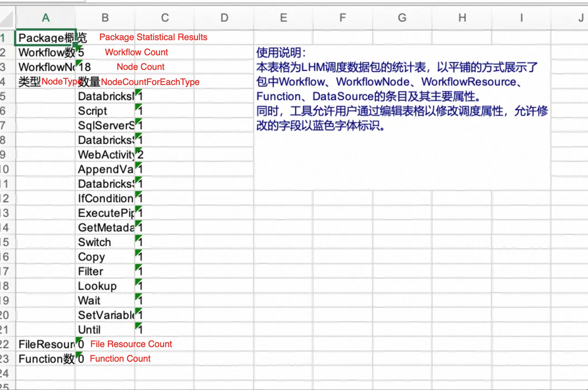Image resolution: width=588 pixels, height=390 pixels.
Task: Click the 'WorkflowN' cell in row 3
Action: point(45,67)
